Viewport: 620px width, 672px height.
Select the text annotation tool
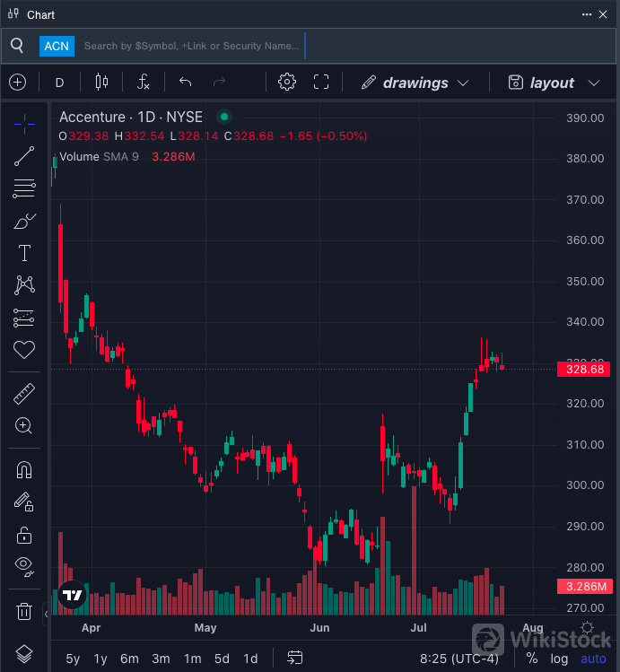24,253
